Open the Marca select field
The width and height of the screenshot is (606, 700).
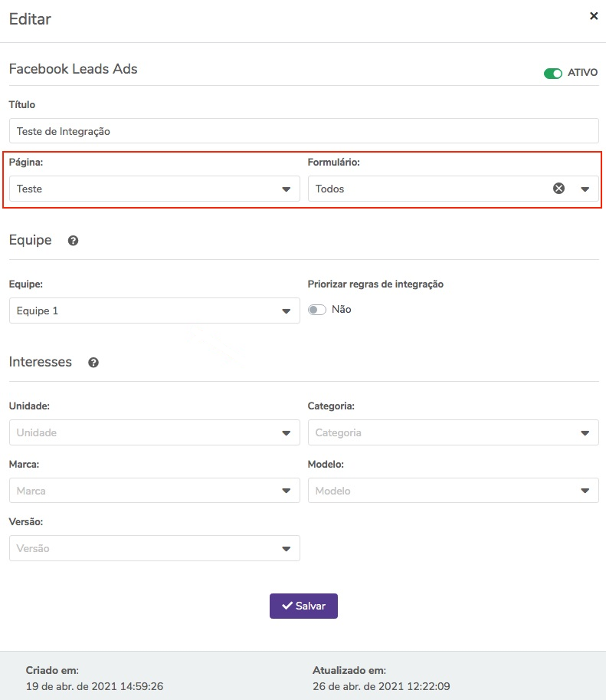click(155, 491)
